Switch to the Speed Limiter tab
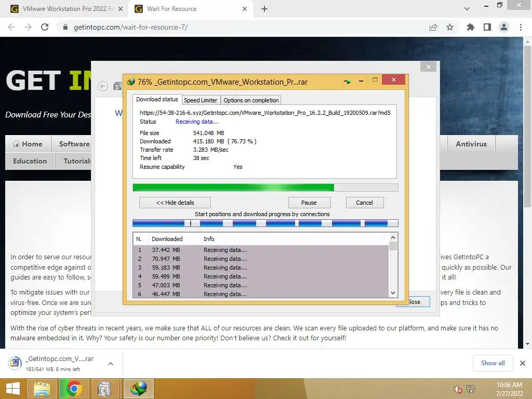The width and height of the screenshot is (532, 399). (201, 100)
